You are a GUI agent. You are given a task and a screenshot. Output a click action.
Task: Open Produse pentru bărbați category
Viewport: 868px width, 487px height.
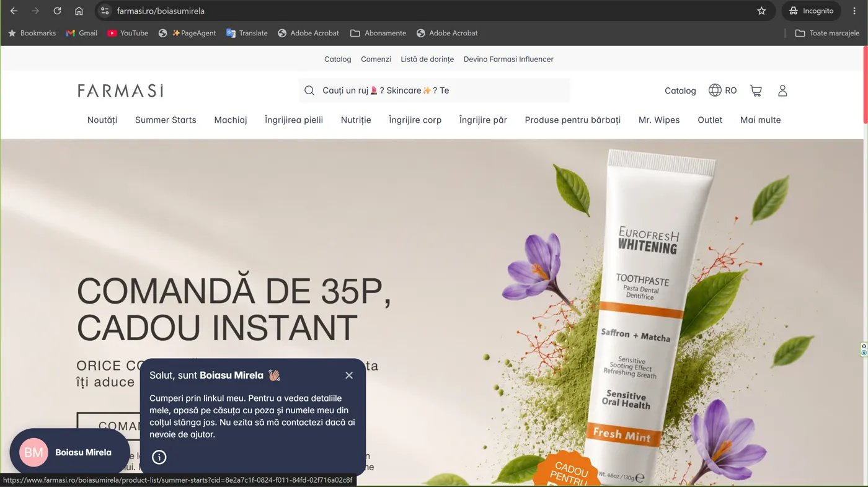click(573, 120)
